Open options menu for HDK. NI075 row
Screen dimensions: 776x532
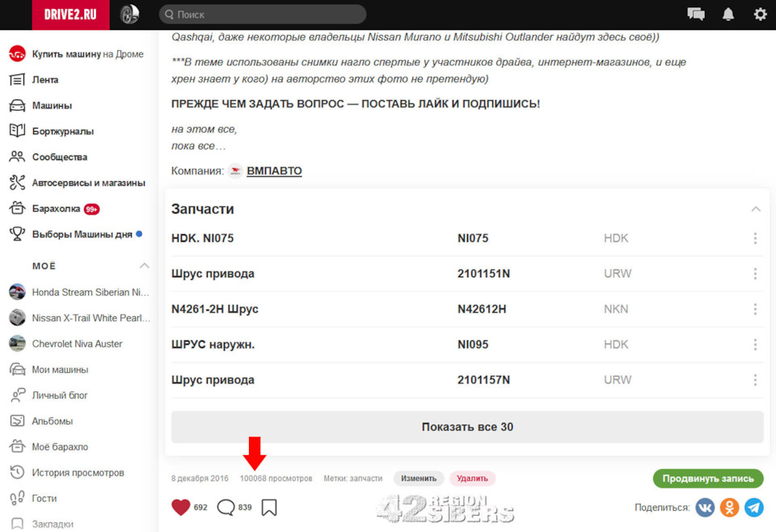(x=755, y=239)
